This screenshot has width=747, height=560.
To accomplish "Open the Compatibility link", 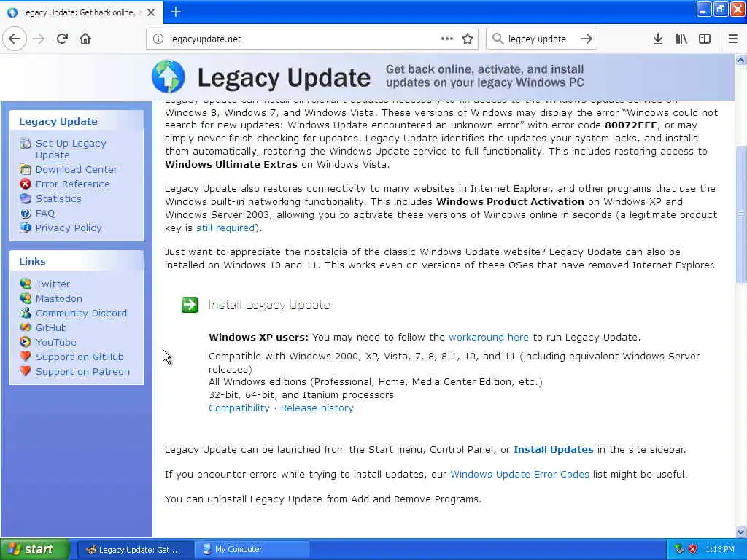I will pos(239,408).
